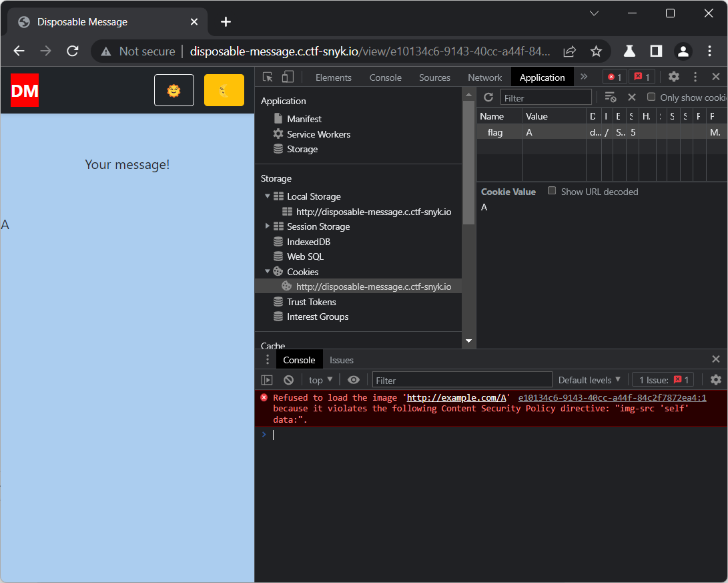Viewport: 728px width, 583px height.
Task: Show more DevTools tabs
Action: [x=584, y=77]
